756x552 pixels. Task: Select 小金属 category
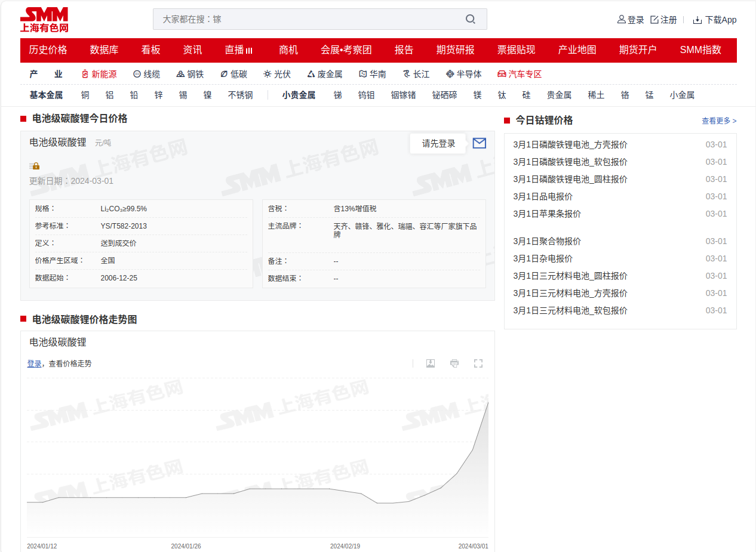[x=683, y=95]
